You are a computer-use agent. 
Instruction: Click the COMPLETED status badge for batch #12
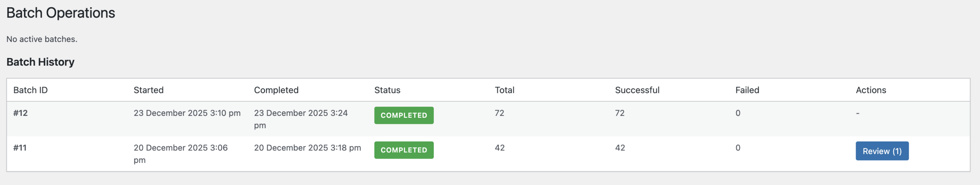(x=403, y=115)
